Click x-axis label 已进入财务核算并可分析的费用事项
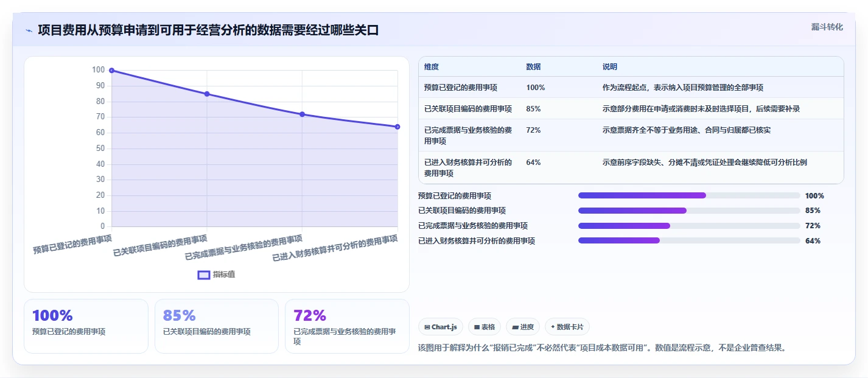Image resolution: width=868 pixels, height=378 pixels. point(335,248)
